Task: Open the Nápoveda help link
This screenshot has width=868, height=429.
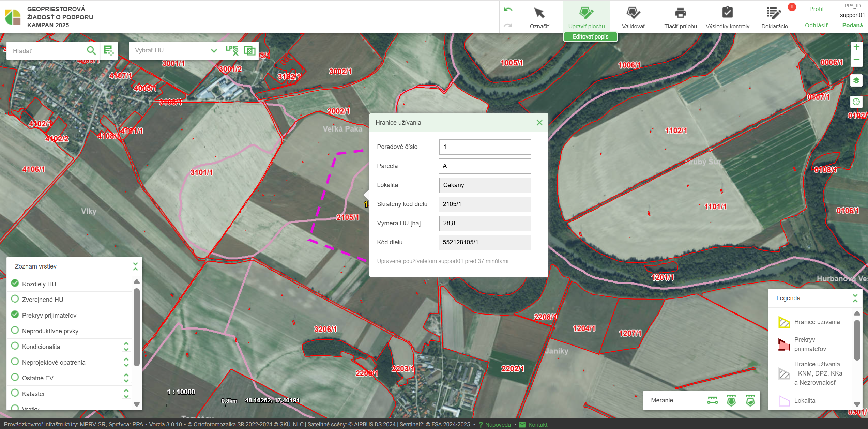Action: point(498,425)
